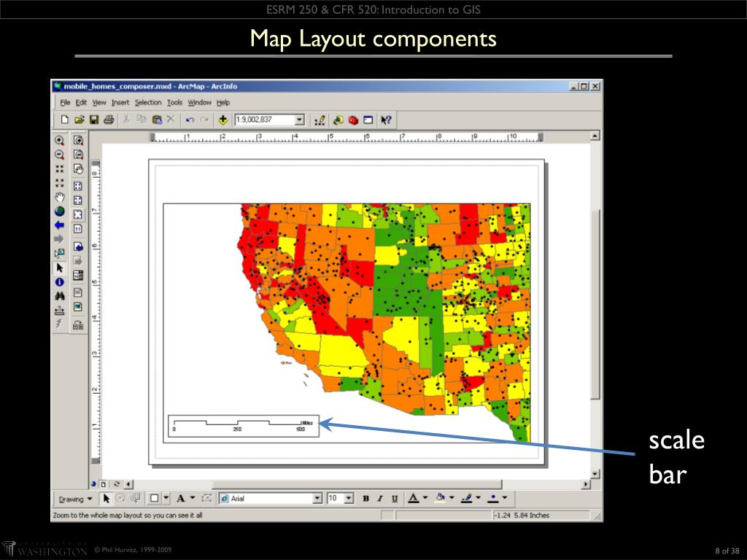Click the horizontal scrollbar thumb below layout

tap(357, 484)
